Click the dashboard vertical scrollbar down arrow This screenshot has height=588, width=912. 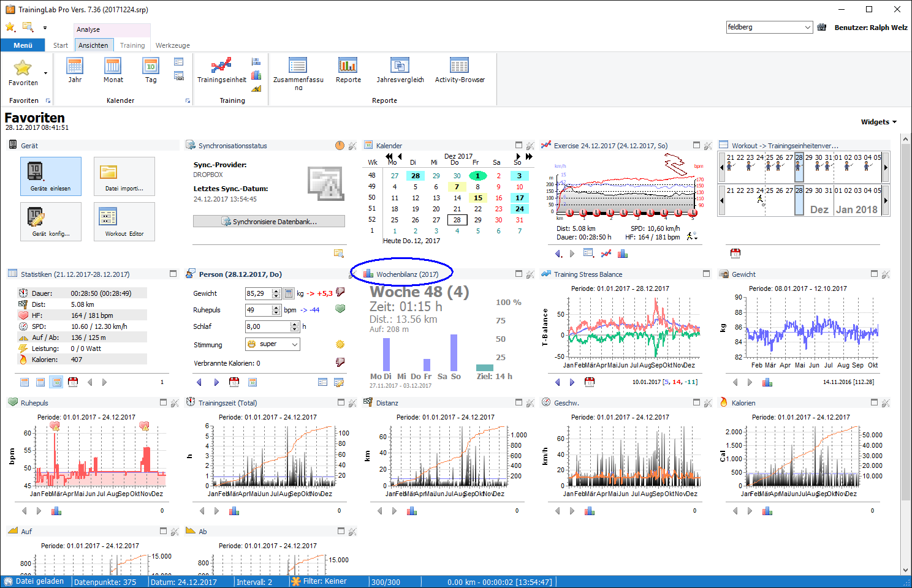(906, 570)
